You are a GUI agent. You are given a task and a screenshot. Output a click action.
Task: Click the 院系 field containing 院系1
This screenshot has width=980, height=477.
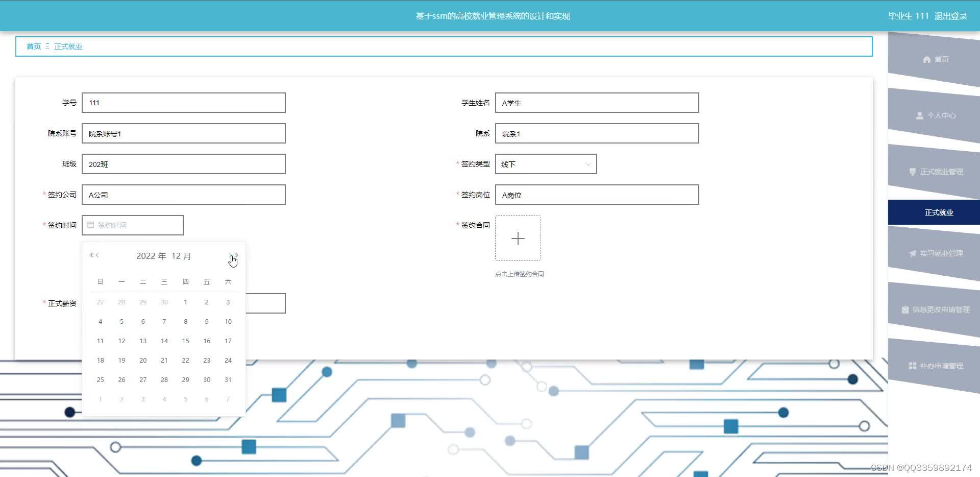pos(597,133)
